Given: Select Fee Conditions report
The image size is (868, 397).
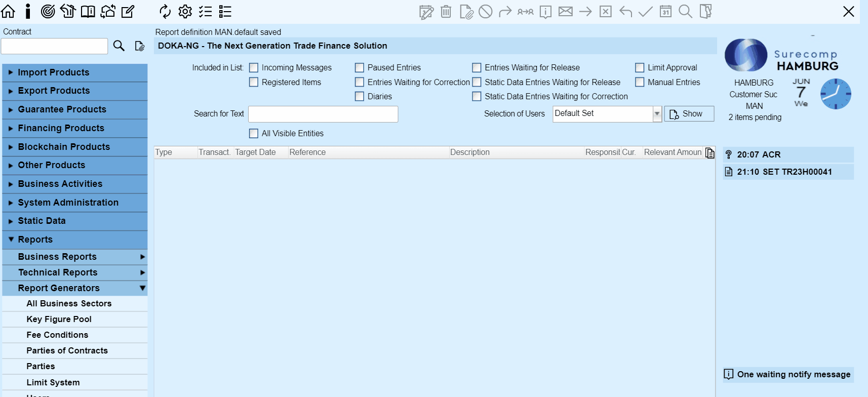Looking at the screenshot, I should tap(75, 335).
